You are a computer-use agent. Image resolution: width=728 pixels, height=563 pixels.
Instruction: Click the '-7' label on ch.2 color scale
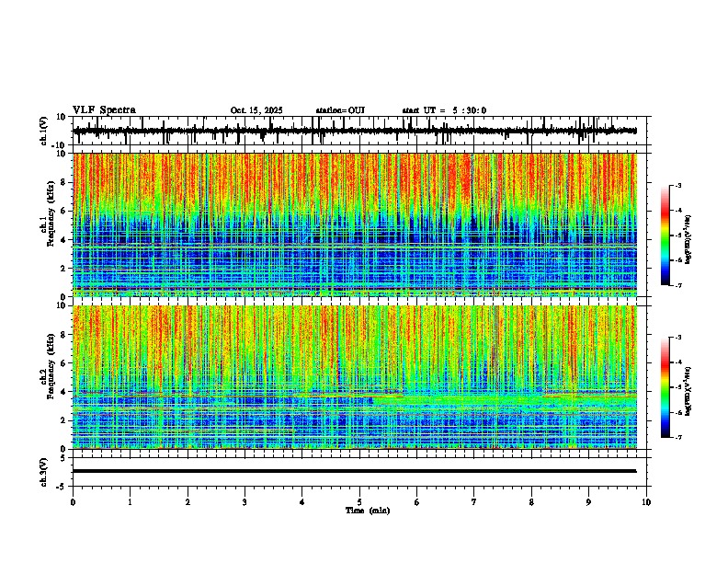click(677, 437)
